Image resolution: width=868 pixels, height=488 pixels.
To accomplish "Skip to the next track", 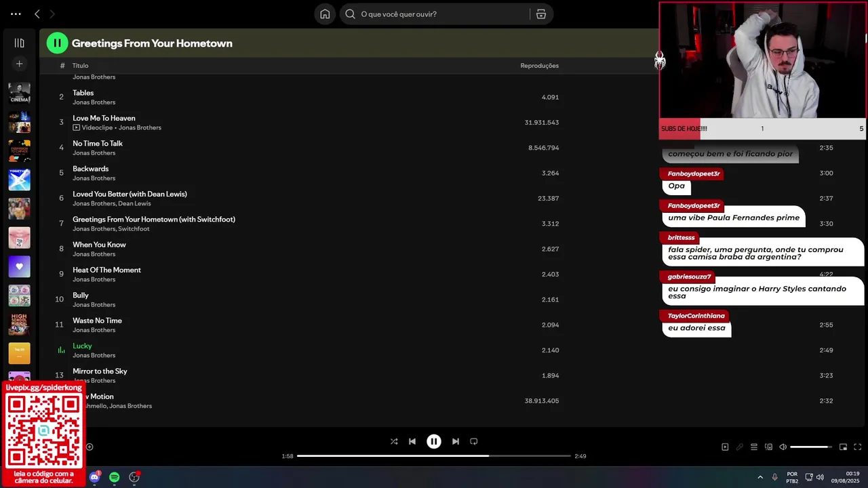I will click(456, 441).
